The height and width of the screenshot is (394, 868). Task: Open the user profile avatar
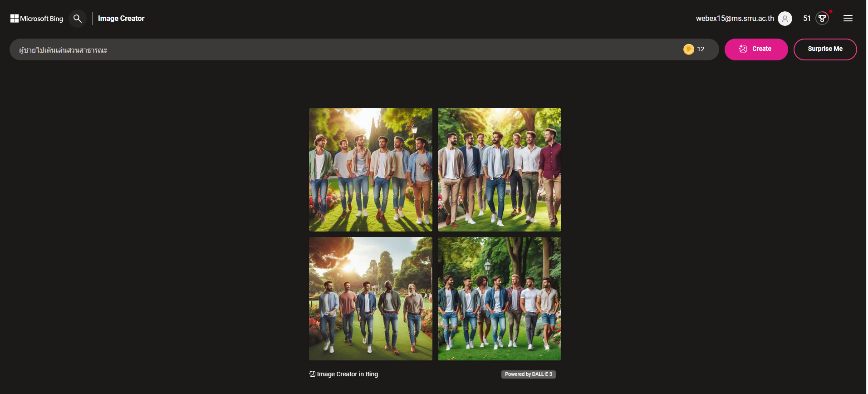[x=785, y=19]
